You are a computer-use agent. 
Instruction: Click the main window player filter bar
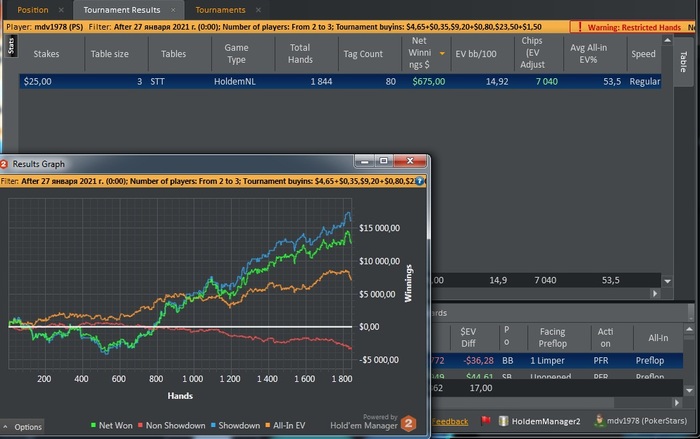286,27
